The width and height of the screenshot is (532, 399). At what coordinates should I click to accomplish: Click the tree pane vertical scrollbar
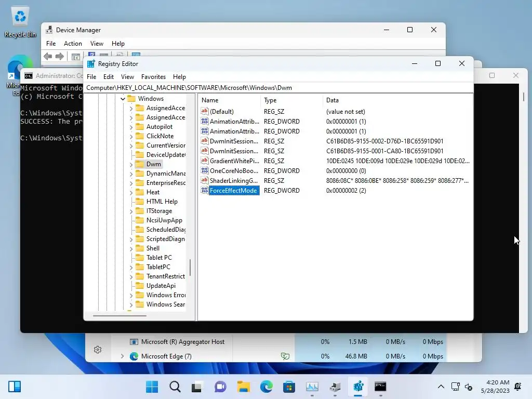[x=190, y=268]
